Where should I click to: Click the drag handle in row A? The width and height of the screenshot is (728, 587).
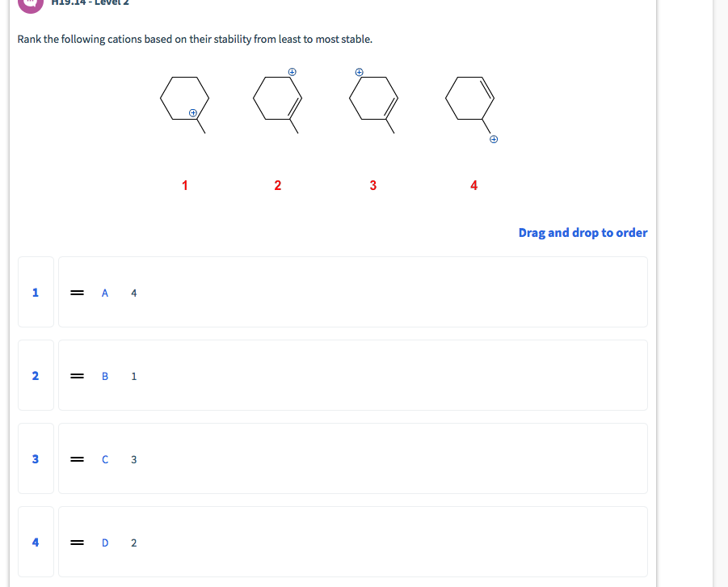coord(78,292)
